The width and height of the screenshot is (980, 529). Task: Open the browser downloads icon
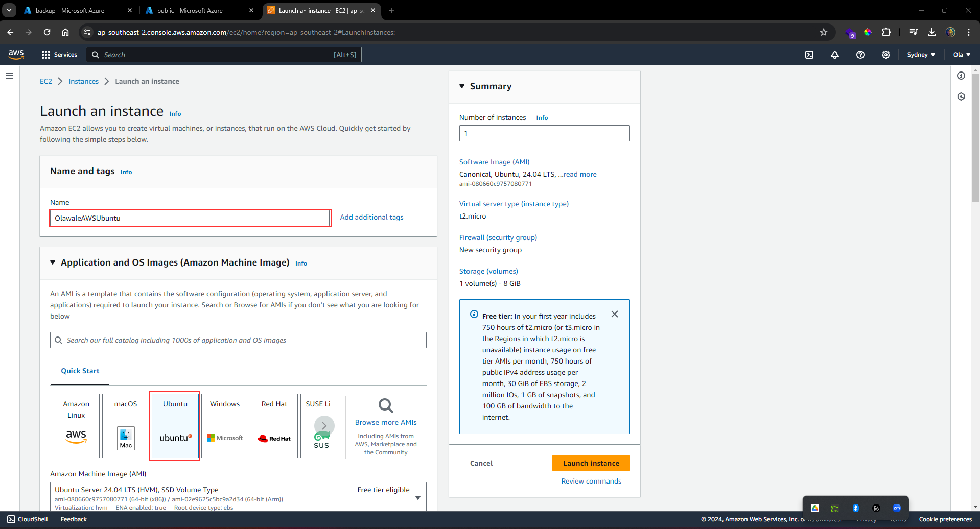(x=932, y=32)
